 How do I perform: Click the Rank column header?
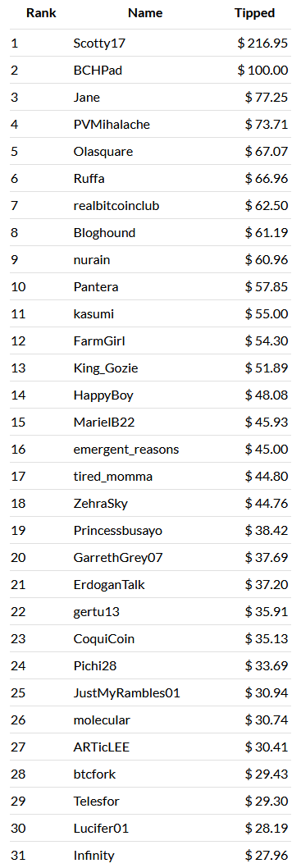pos(41,14)
